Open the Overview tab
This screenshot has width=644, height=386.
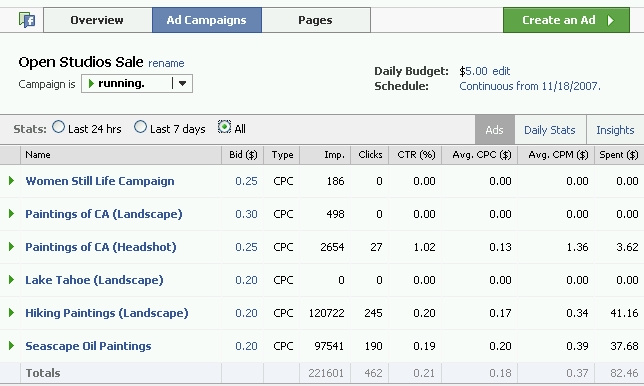pos(97,20)
